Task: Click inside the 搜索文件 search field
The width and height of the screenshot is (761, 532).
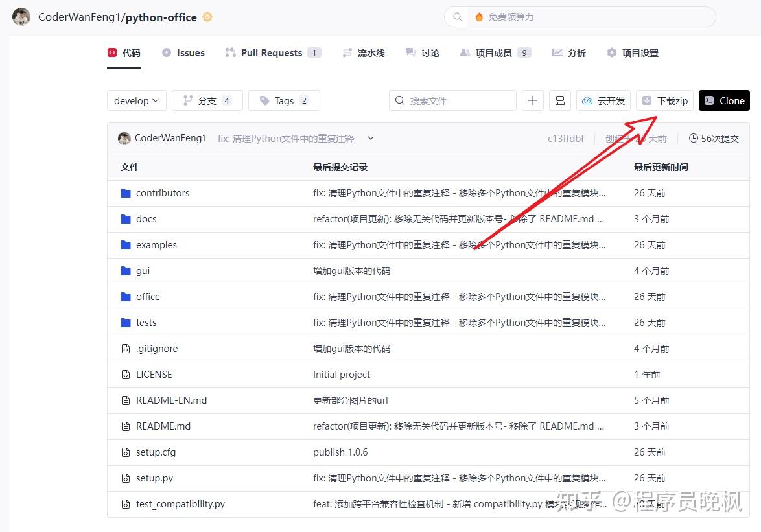Action: point(454,100)
